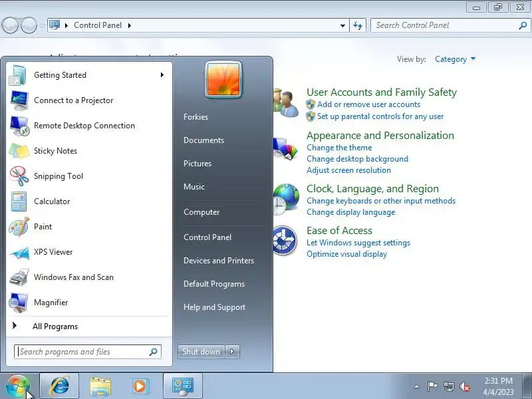Click the Action Center flag tray icon
532x399 pixels.
[432, 386]
